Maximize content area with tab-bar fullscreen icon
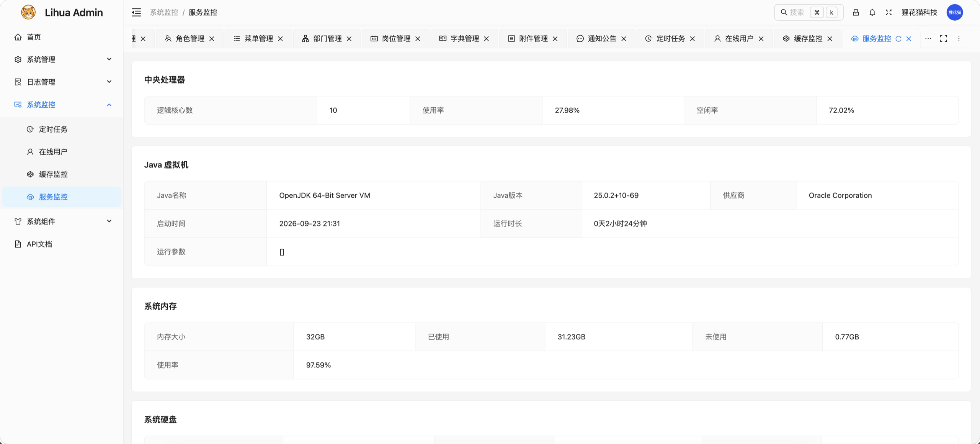The height and width of the screenshot is (444, 980). 944,38
